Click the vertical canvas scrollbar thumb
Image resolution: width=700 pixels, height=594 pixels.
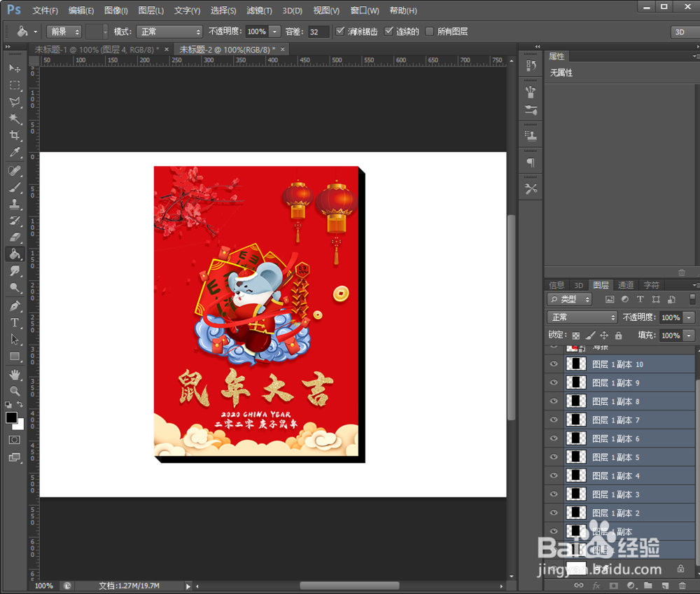511,317
